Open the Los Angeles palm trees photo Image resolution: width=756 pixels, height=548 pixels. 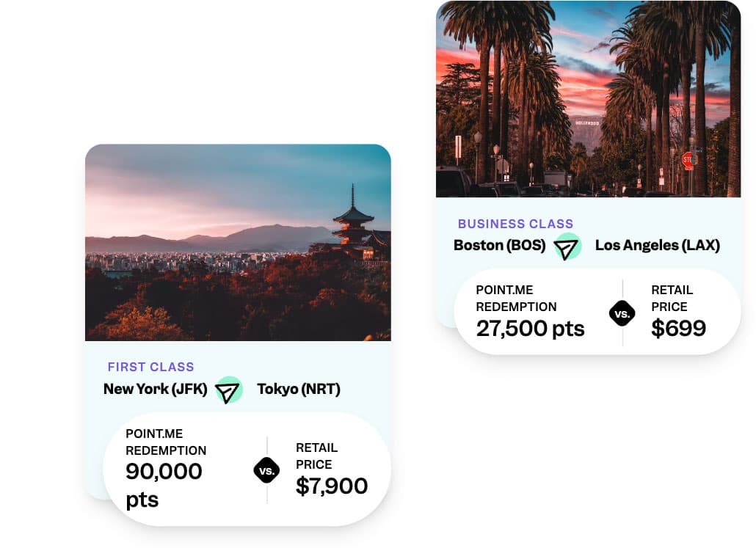click(588, 99)
